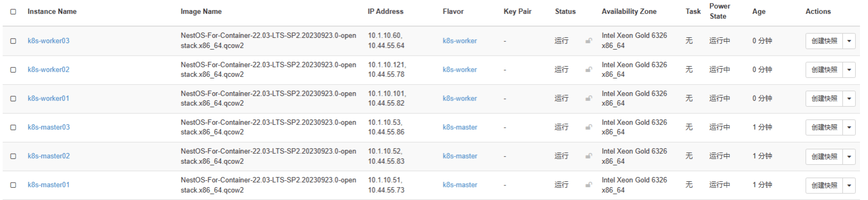This screenshot has height=200, width=868.
Task: Click the lock icon in k8s-master03 row
Action: pos(589,127)
